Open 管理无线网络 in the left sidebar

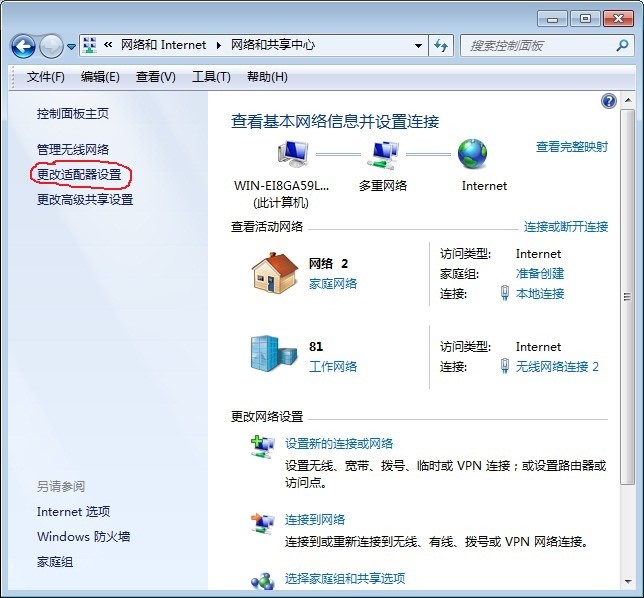click(73, 149)
